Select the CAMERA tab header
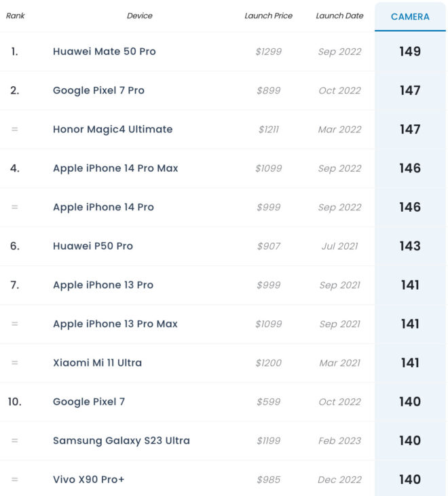 (410, 16)
